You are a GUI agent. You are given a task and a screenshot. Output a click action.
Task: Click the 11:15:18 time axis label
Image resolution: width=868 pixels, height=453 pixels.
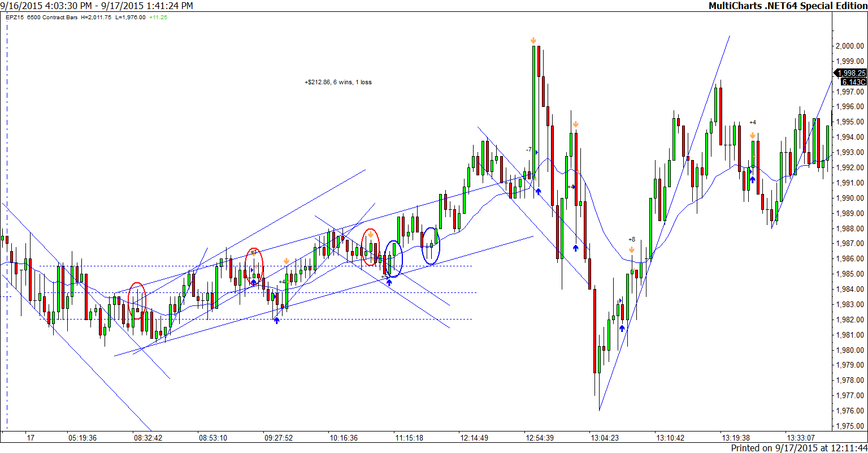tap(409, 438)
